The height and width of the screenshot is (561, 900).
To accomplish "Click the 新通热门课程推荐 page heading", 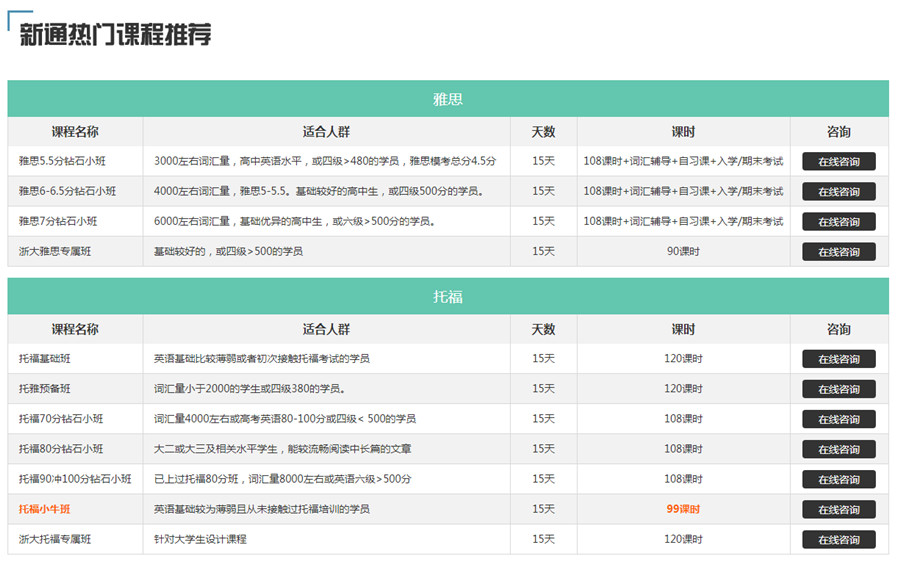I will 116,35.
